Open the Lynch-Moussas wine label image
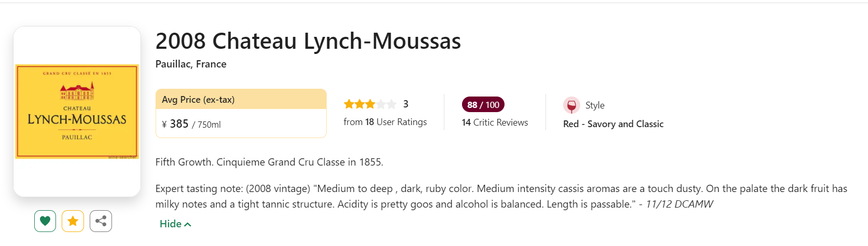Screen dimensions: 868x246 [x=77, y=111]
